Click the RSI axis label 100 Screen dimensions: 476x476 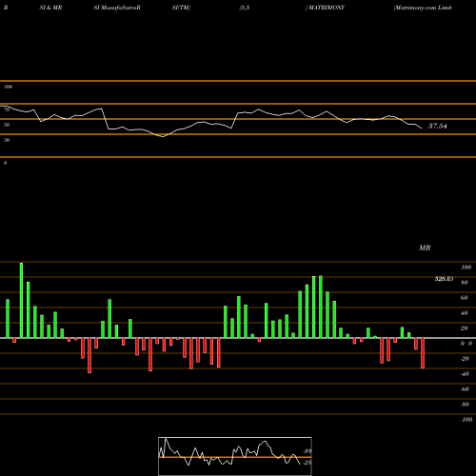pos(9,87)
